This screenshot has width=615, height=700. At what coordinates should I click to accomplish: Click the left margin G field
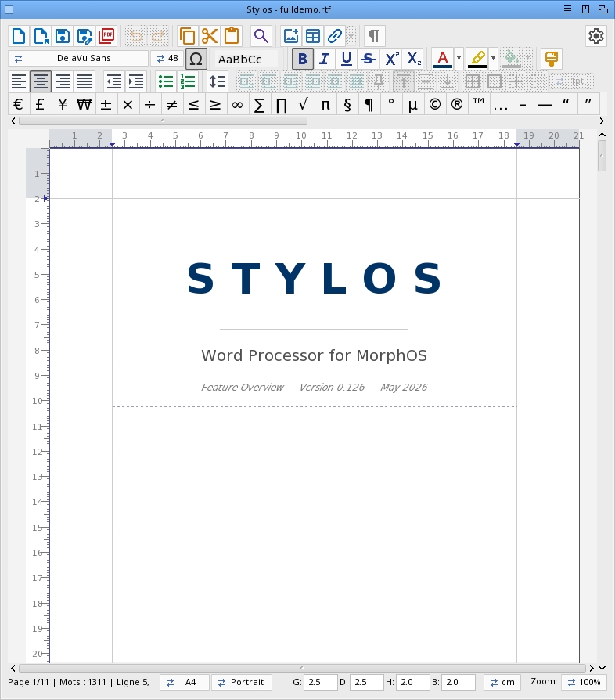pyautogui.click(x=320, y=682)
